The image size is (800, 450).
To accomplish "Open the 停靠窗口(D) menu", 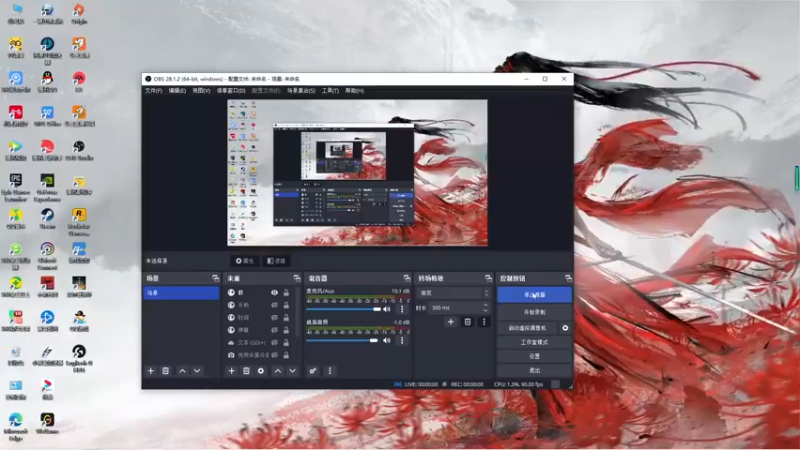I will (231, 91).
